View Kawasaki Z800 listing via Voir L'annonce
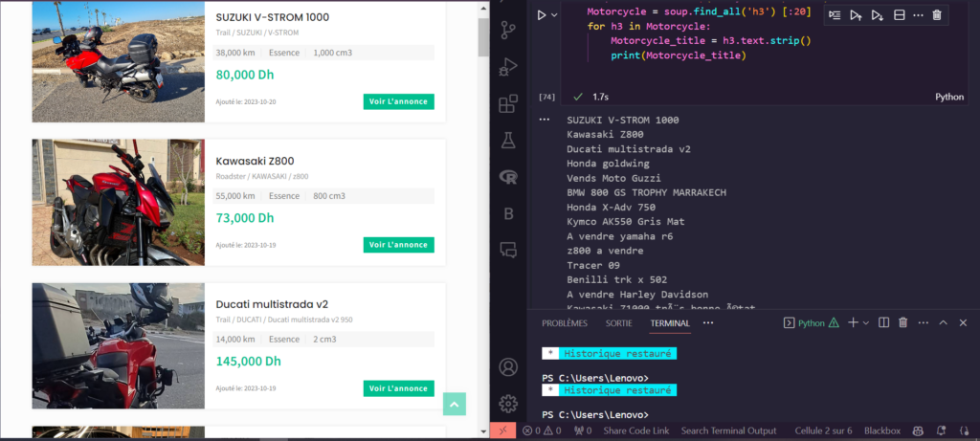The height and width of the screenshot is (441, 980). (399, 245)
